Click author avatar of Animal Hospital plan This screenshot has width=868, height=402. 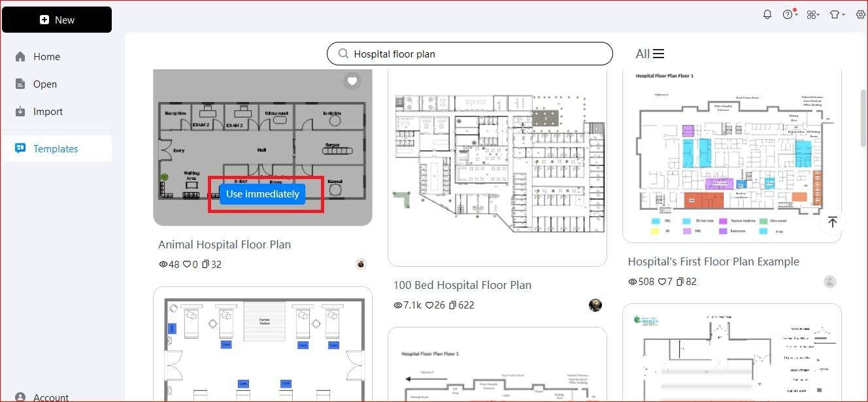361,264
